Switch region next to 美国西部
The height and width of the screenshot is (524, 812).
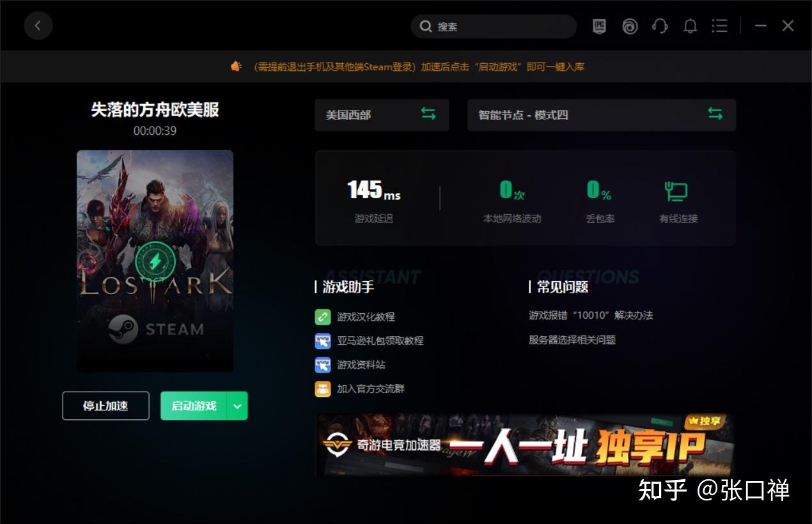(x=428, y=114)
